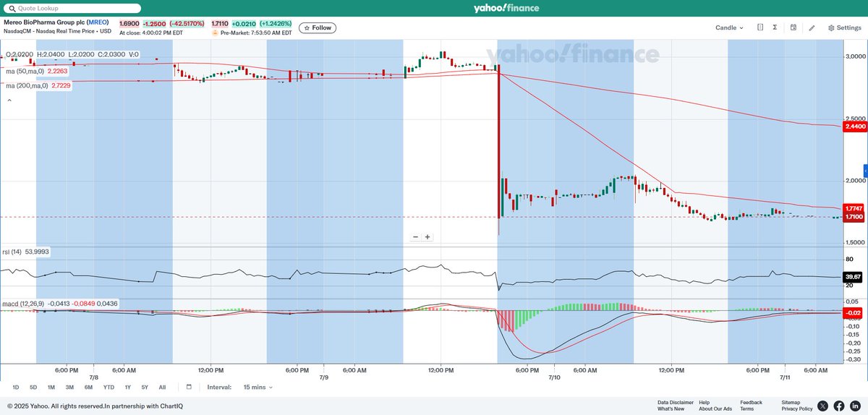
Task: Click the pre-market 1.7110 price
Action: pos(219,24)
